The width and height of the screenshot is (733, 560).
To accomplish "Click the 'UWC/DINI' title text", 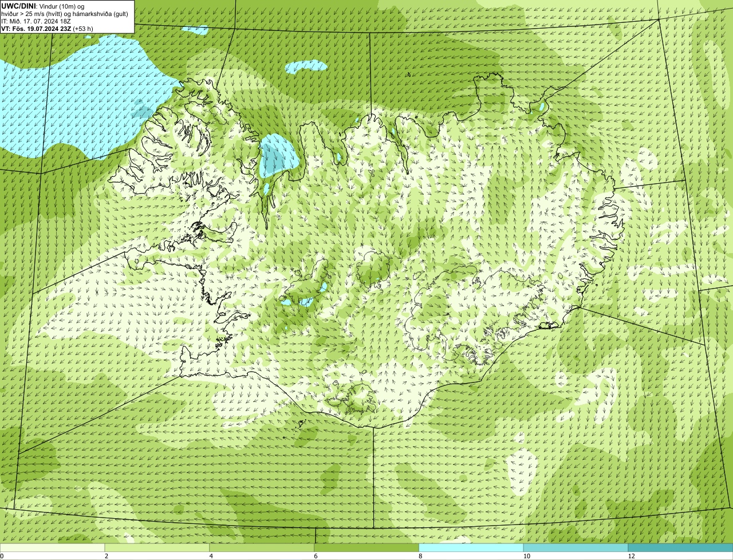I will (18, 6).
